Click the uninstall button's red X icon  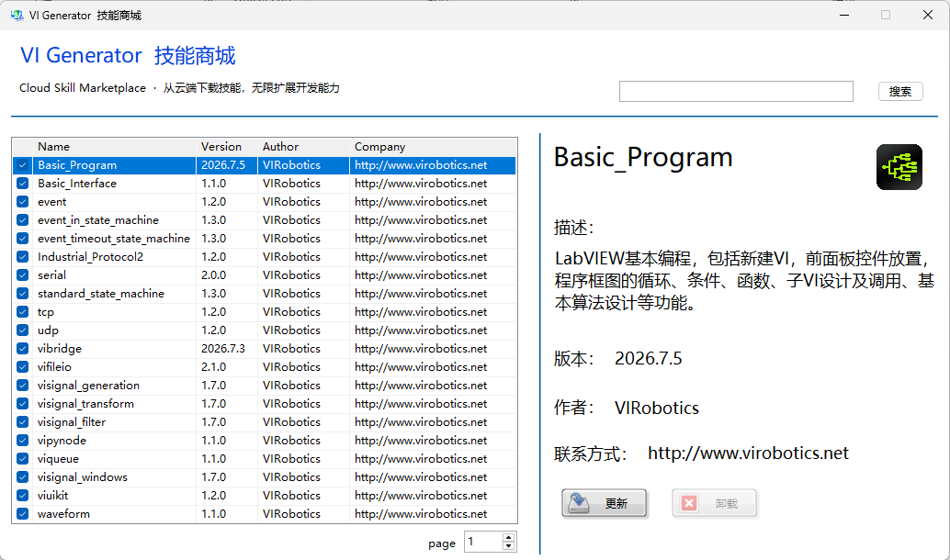(x=689, y=503)
